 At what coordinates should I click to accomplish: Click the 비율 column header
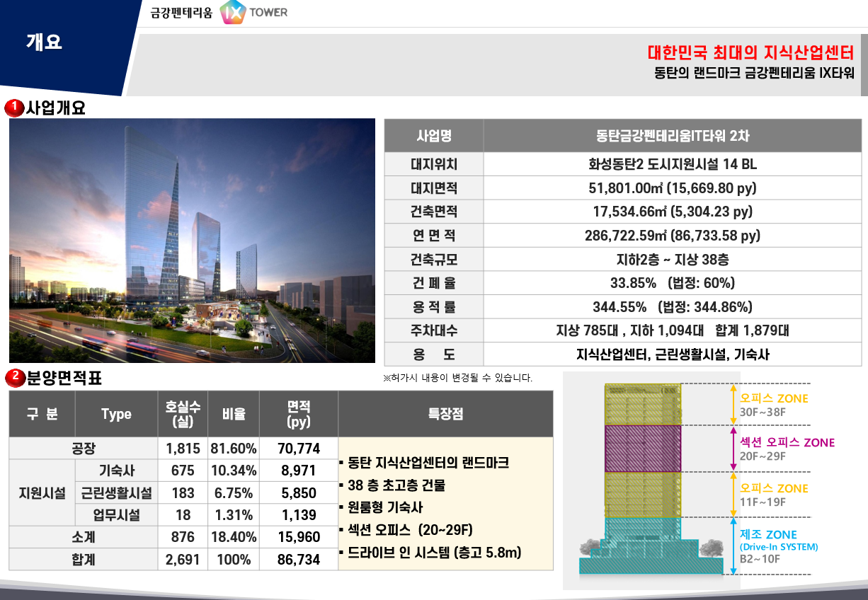pos(234,414)
